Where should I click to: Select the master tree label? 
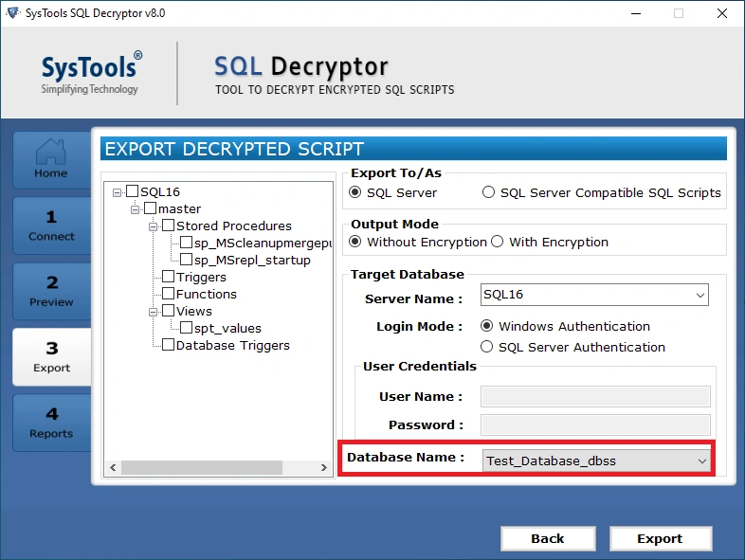click(x=179, y=208)
